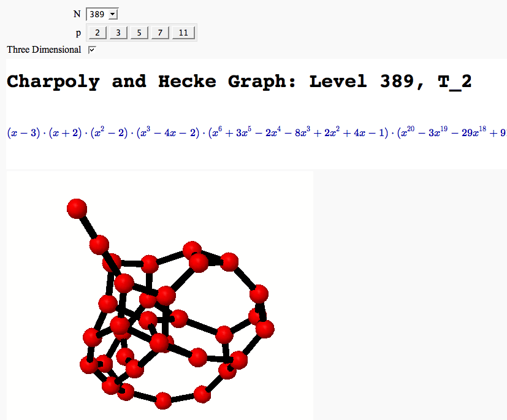Select prime 3 button
The height and width of the screenshot is (420, 507).
[x=118, y=33]
